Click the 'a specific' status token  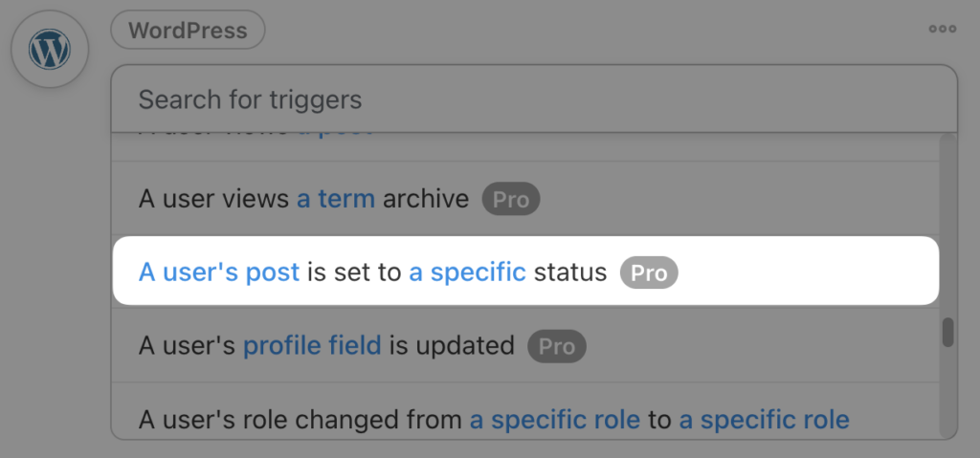467,273
